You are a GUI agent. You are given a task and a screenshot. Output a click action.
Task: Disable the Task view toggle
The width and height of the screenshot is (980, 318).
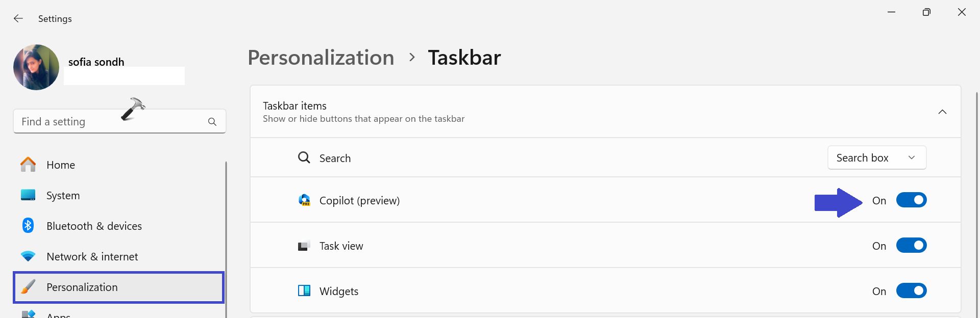911,246
